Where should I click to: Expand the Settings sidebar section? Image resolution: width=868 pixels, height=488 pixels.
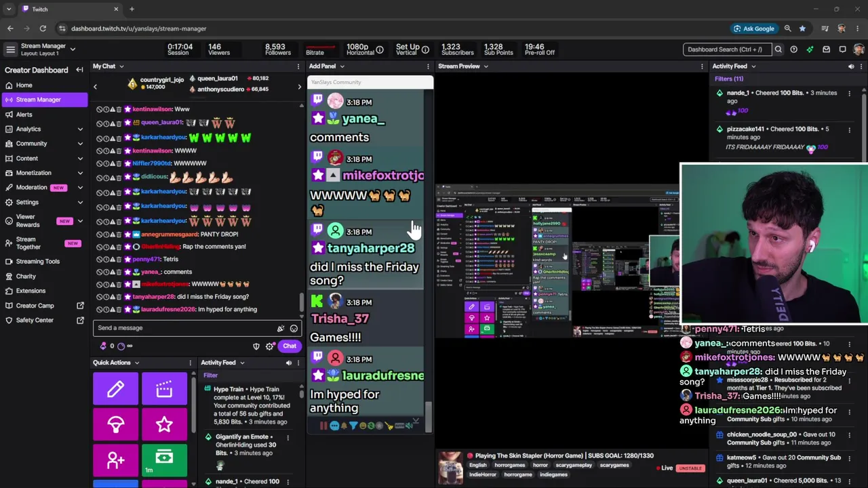pyautogui.click(x=80, y=202)
